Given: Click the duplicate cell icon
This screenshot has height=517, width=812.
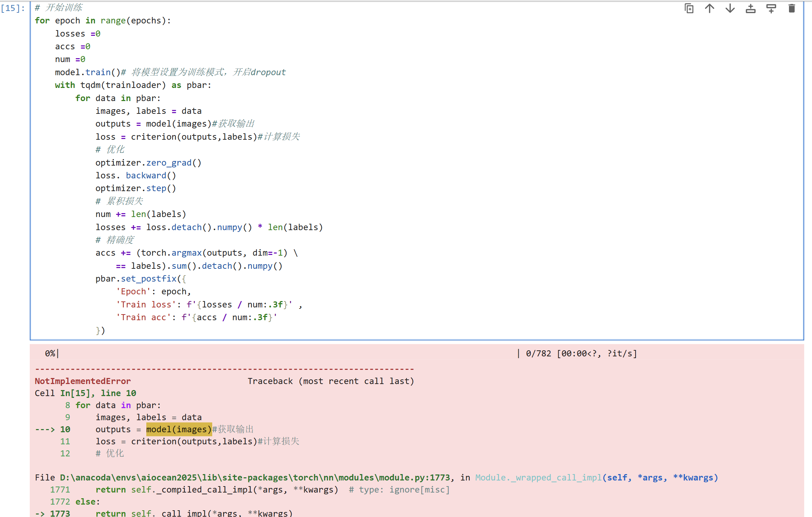Looking at the screenshot, I should pos(689,8).
